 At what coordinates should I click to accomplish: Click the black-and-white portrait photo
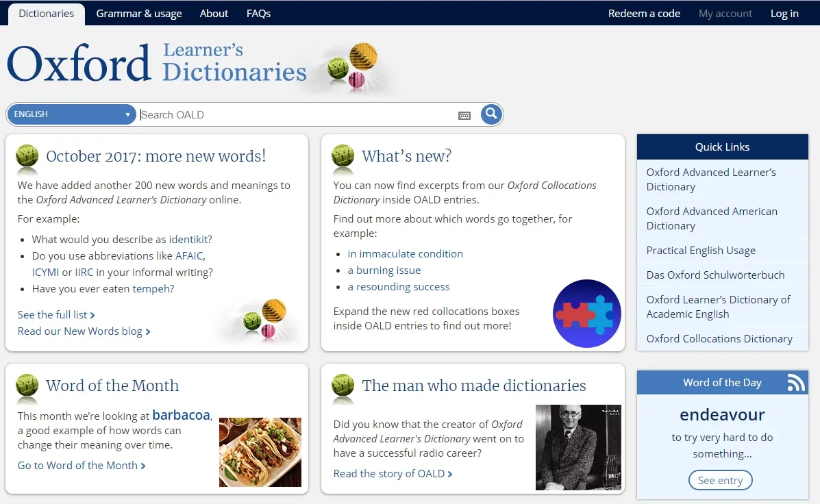click(577, 447)
